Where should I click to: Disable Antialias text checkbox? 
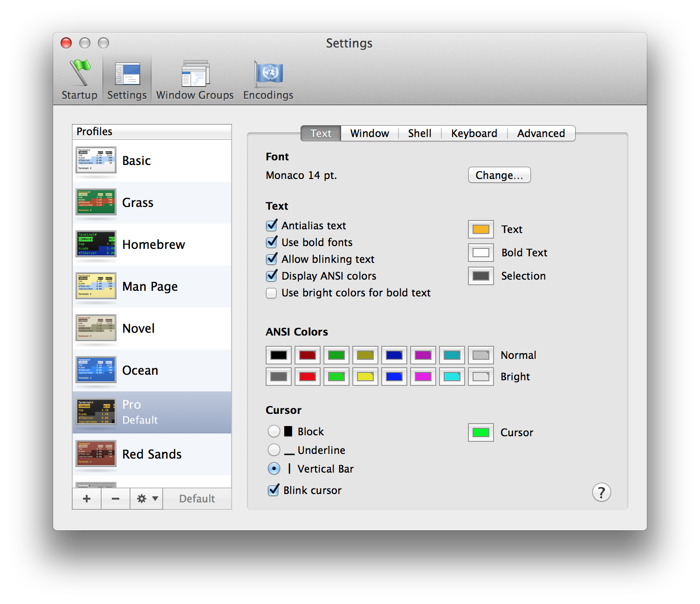pyautogui.click(x=272, y=226)
